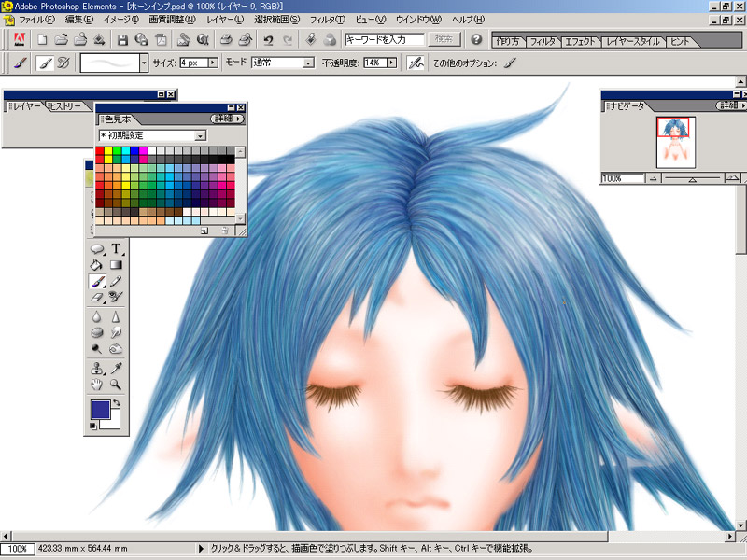Click the Print icon
747x560 pixels.
coord(226,39)
